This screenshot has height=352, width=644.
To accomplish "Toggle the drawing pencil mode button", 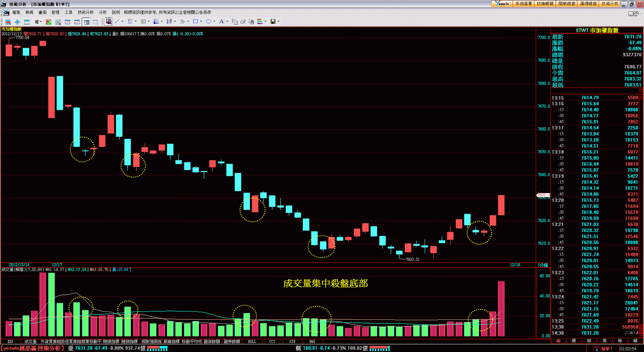I will tap(108, 22).
